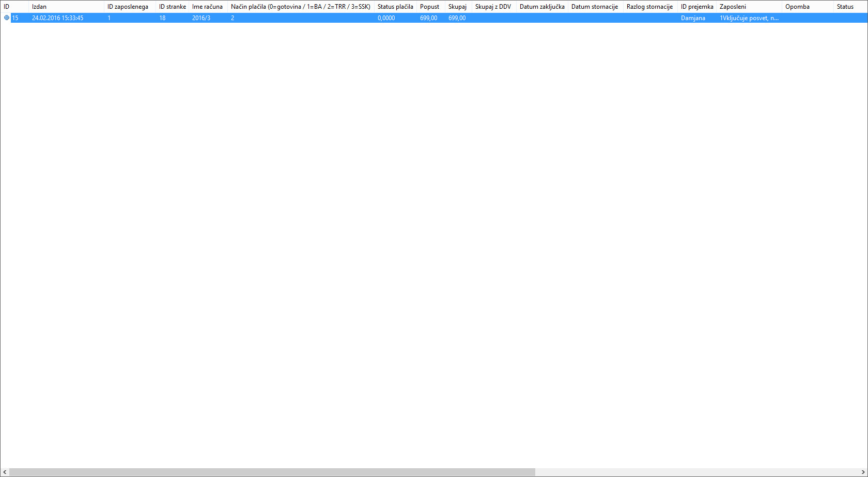
Task: Click the Razlog stornacije column header
Action: coord(649,7)
